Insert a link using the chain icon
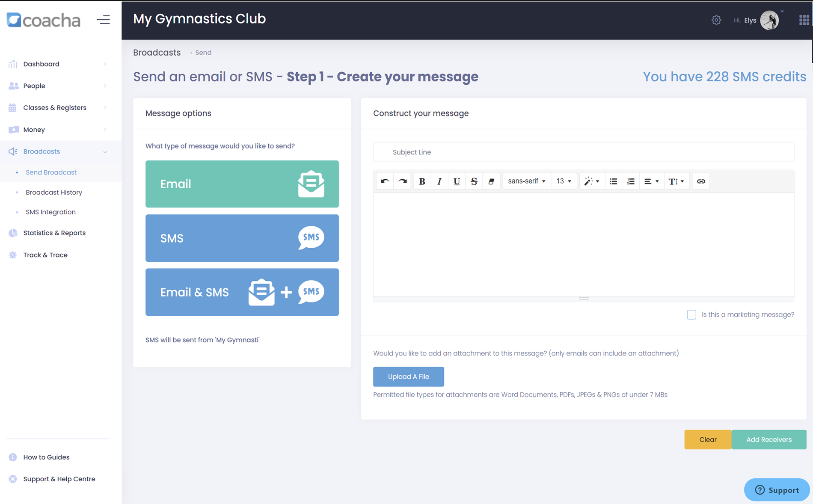The image size is (813, 504). (x=700, y=181)
